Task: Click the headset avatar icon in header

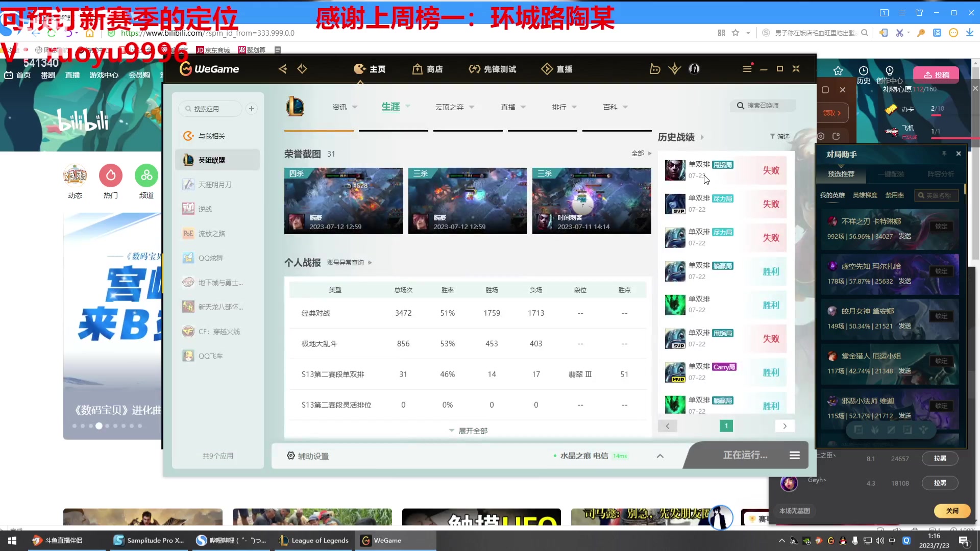Action: point(694,69)
